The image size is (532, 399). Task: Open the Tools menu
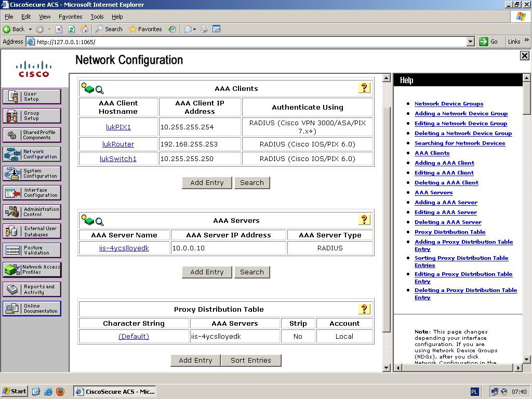click(x=97, y=17)
